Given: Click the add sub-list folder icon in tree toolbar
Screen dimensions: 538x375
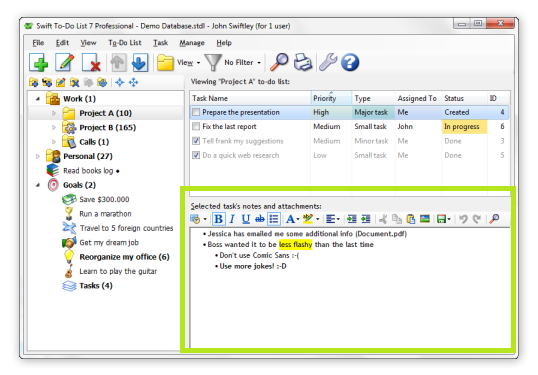Looking at the screenshot, I should 47,82.
